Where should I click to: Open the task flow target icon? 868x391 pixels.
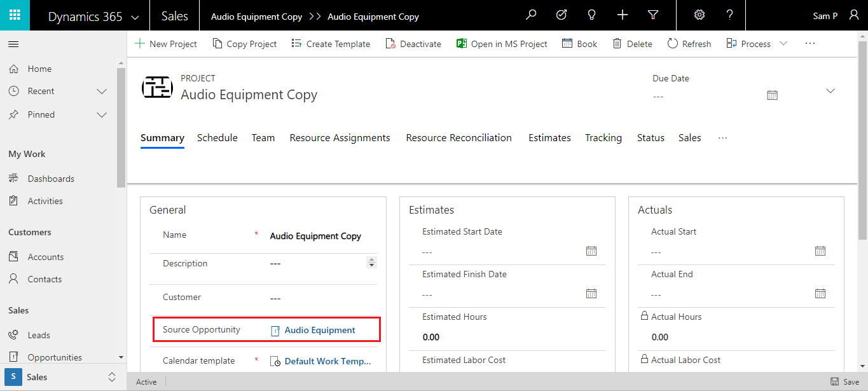561,15
